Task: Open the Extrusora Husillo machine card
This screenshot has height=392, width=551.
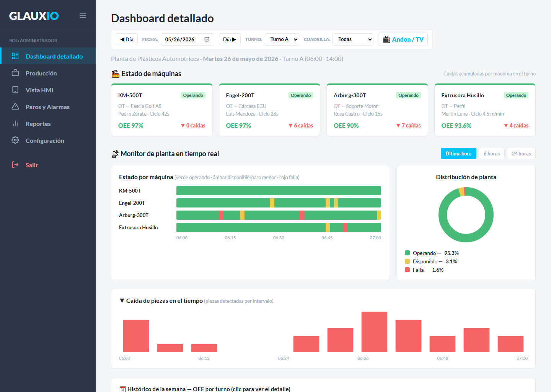Action: click(485, 110)
